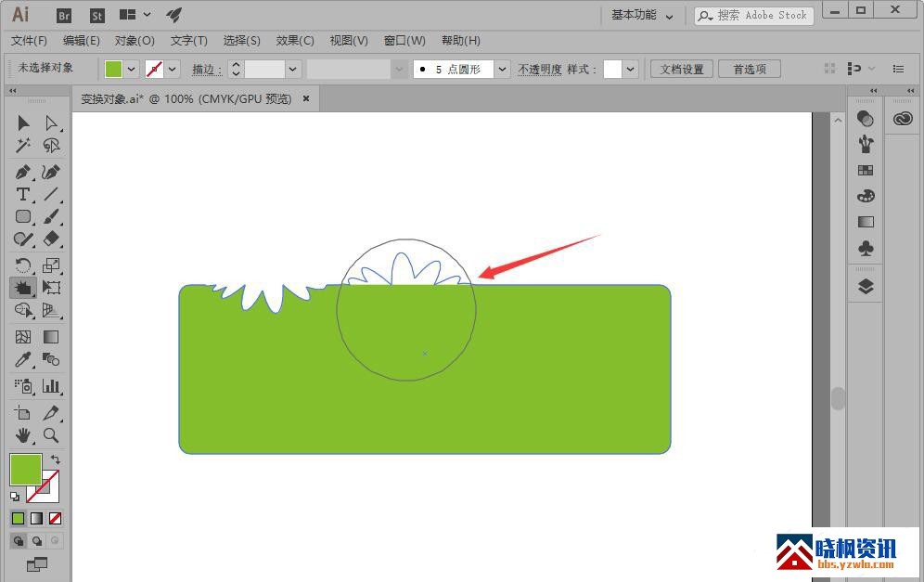Pick the Shaper tool

(23, 239)
